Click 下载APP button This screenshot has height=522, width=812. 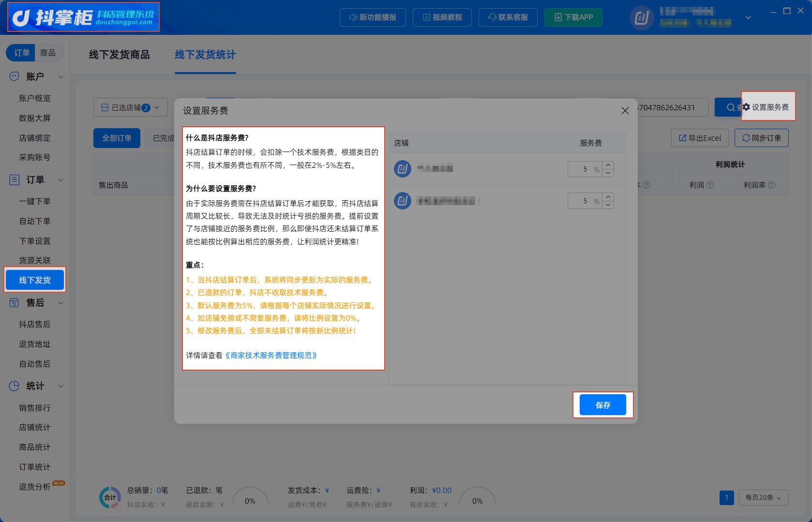[573, 17]
